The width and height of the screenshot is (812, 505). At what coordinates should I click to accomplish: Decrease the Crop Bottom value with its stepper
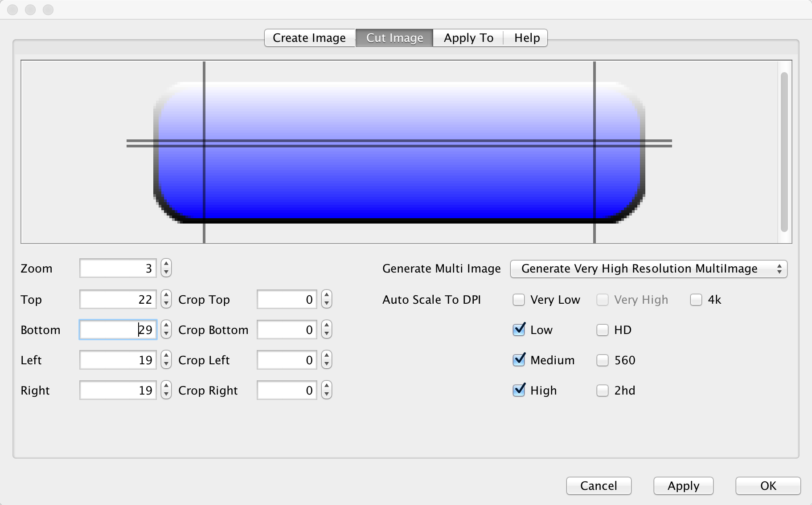pyautogui.click(x=326, y=333)
